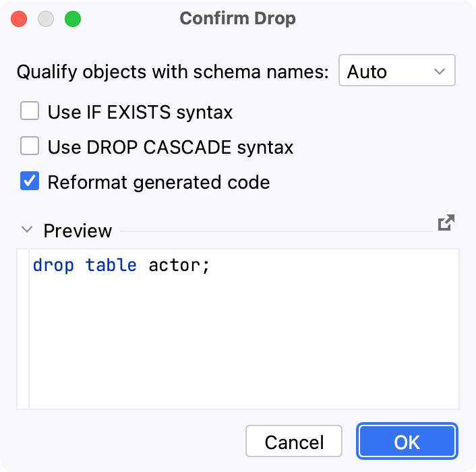Viewport: 476px width, 472px height.
Task: Click the "Reformat generated code" label text
Action: point(158,182)
